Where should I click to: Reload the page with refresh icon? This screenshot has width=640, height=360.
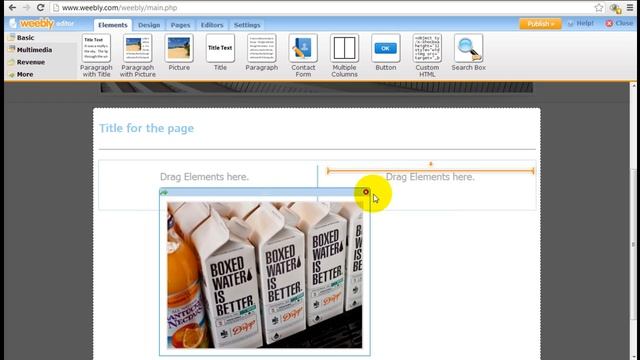click(x=40, y=7)
